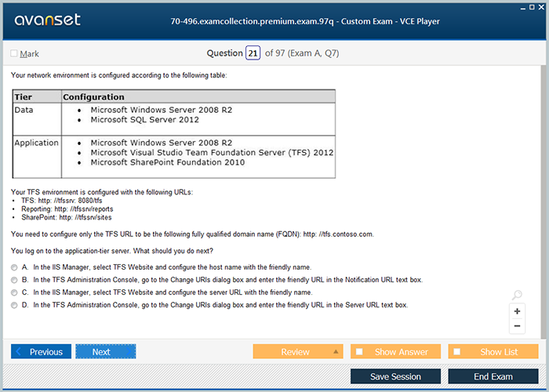
Task: Go to the Previous question
Action: (41, 352)
